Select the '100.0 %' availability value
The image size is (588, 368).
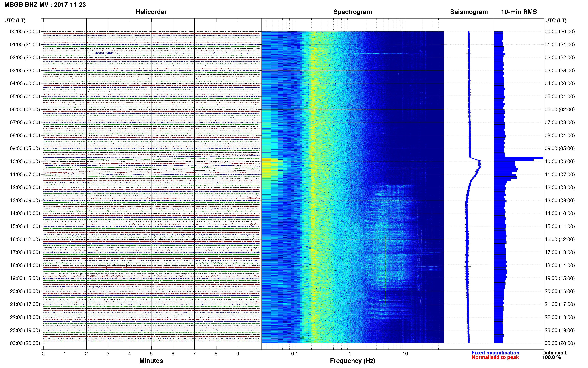551,357
